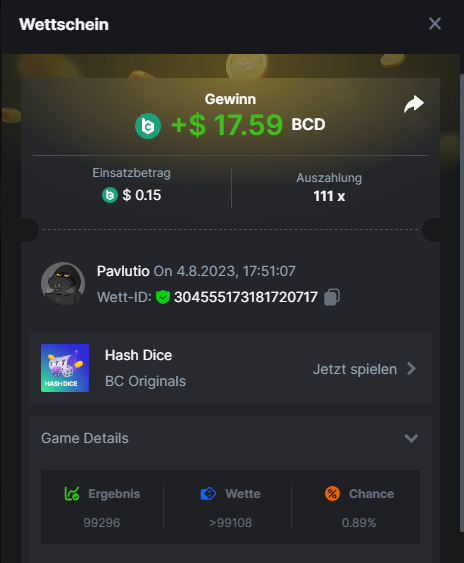This screenshot has height=563, width=464.
Task: Click the vertical scrollbar on right
Action: pyautogui.click(x=462, y=302)
